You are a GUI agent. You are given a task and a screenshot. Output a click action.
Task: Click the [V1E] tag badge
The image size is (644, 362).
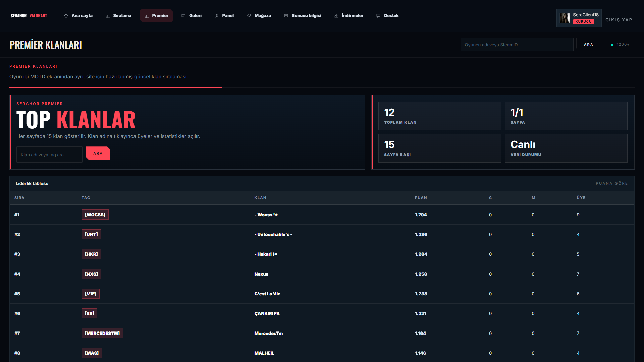click(x=91, y=294)
